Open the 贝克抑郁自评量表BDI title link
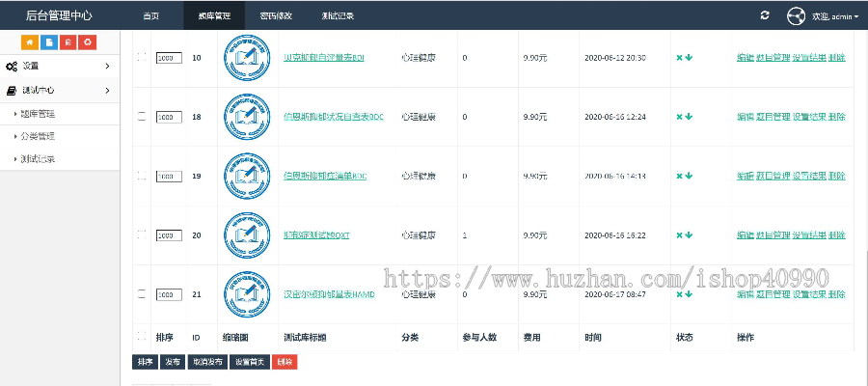The width and height of the screenshot is (868, 386). [324, 58]
